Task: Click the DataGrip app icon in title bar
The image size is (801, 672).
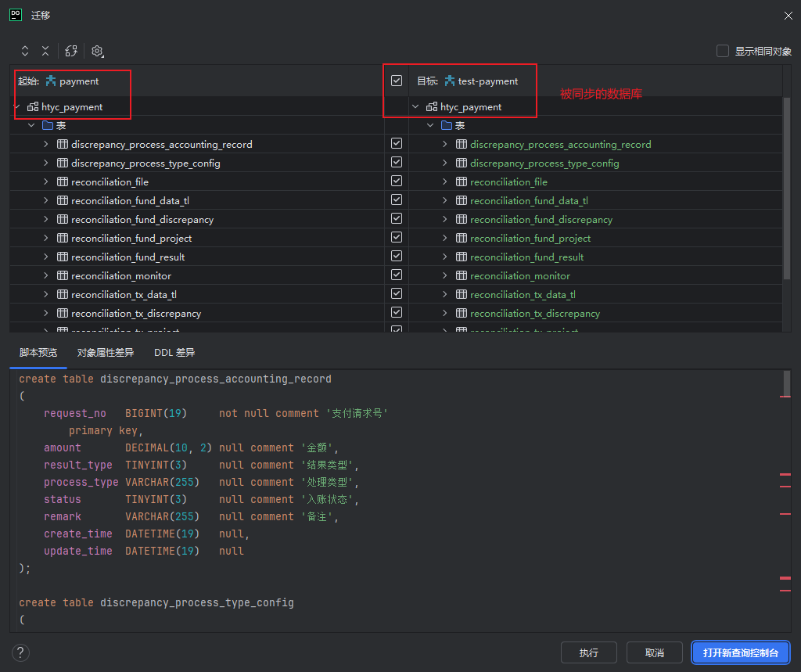Action: [16, 15]
